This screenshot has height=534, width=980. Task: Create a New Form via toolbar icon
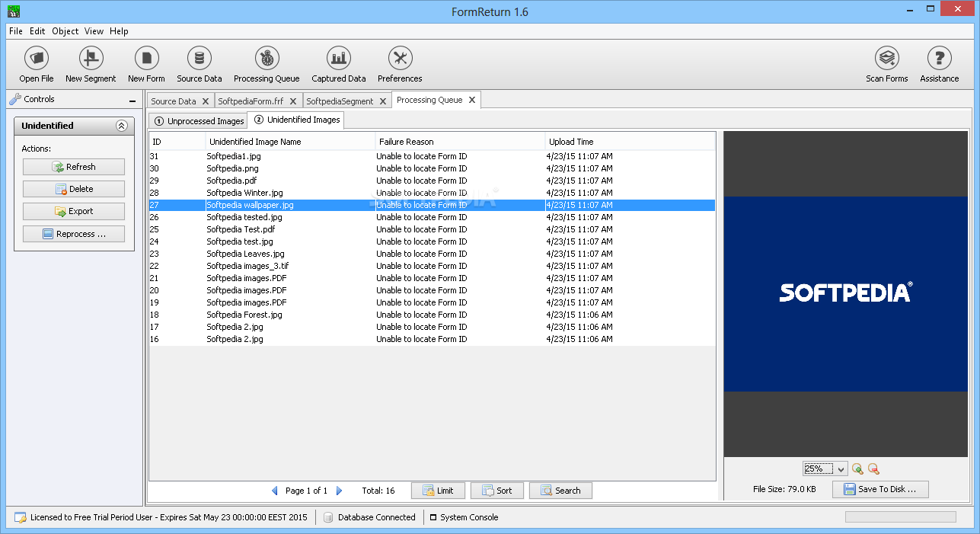click(x=146, y=58)
